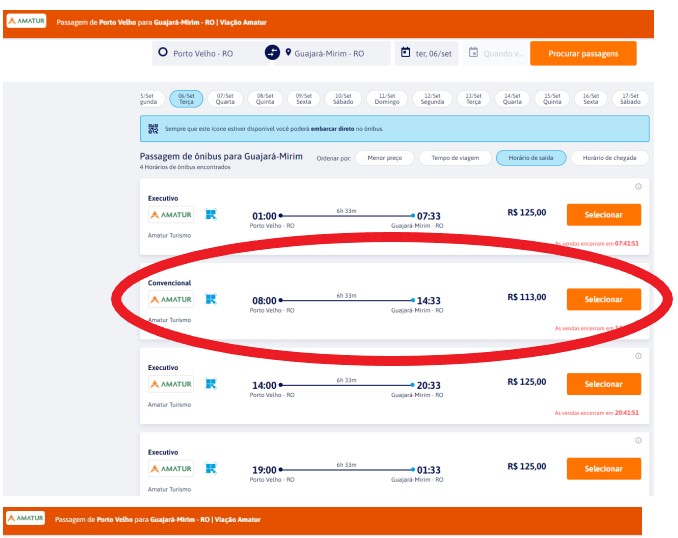Click the Amatur logo in the top header
The height and width of the screenshot is (538, 678).
[x=26, y=20]
